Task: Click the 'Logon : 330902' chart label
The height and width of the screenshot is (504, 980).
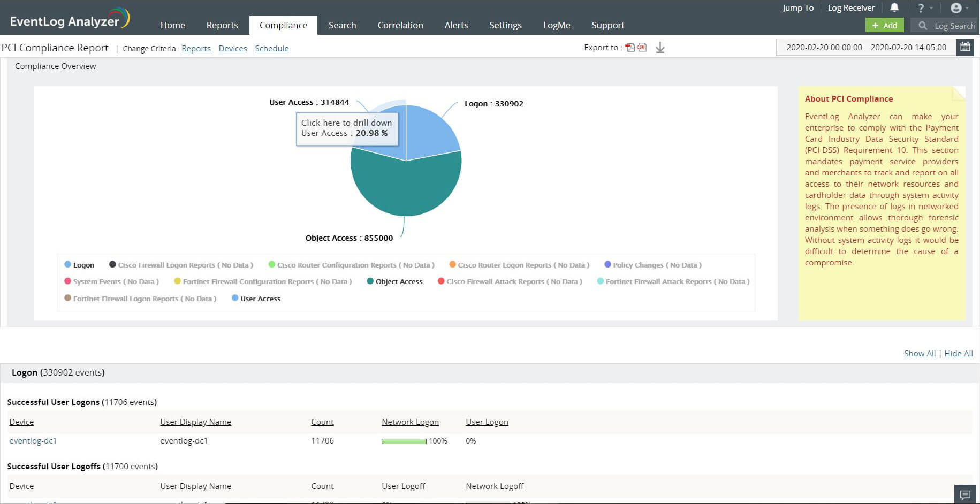Action: point(494,104)
